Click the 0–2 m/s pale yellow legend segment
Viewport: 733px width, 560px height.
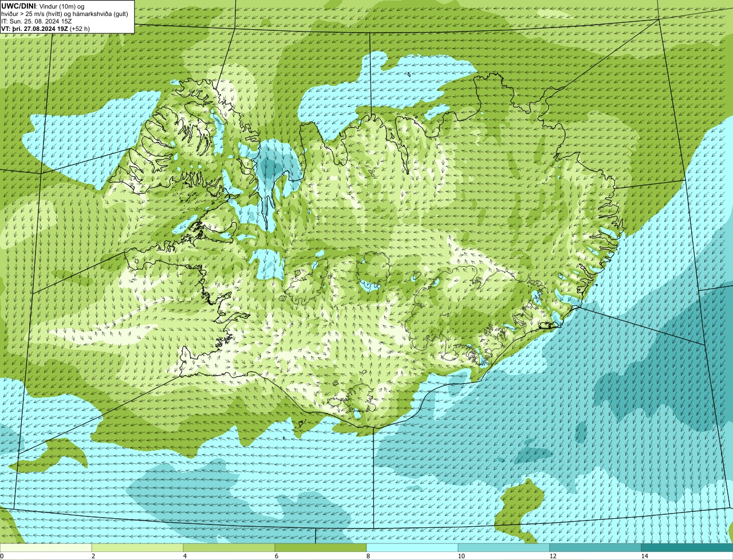pyautogui.click(x=46, y=547)
